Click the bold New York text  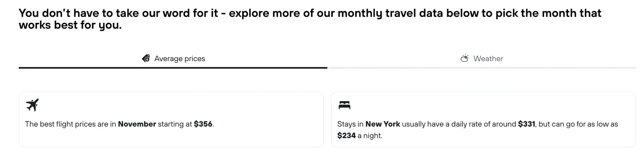383,124
